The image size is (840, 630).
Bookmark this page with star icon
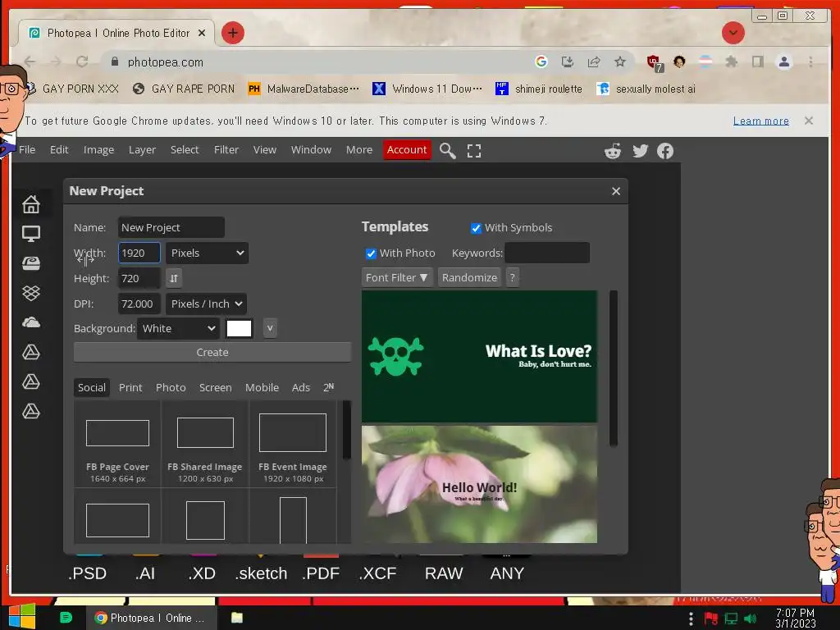pyautogui.click(x=620, y=62)
